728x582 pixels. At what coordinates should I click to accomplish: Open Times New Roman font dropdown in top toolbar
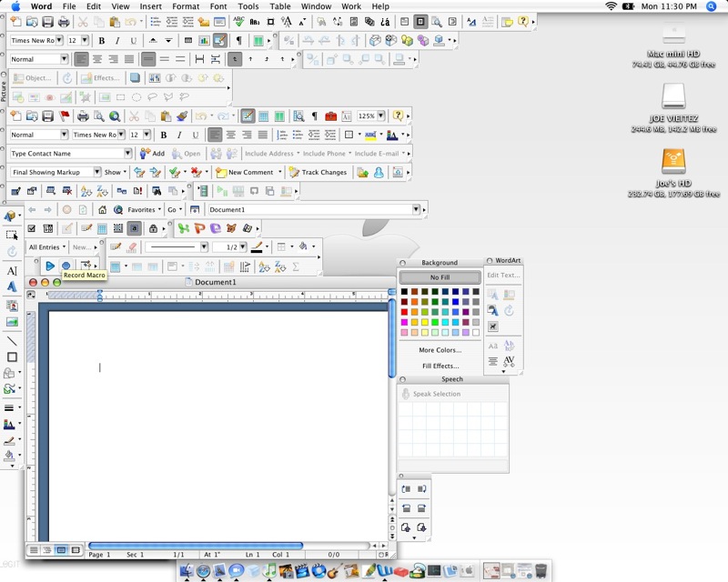[59, 40]
